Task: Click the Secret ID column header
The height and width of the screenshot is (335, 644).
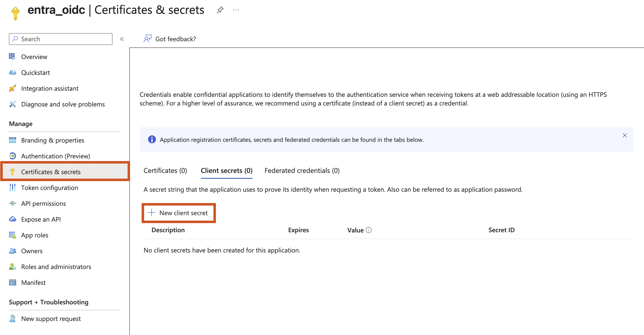Action: (501, 230)
